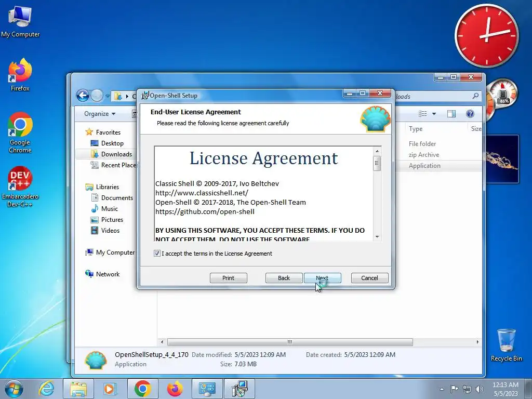Click the Next button in setup

click(322, 278)
